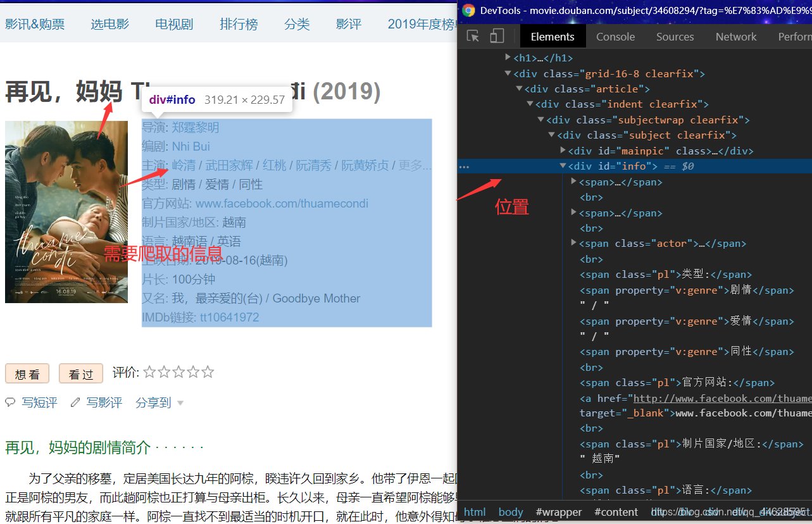Open 选电影 in the site nav
Viewport: 812px width, 524px height.
pyautogui.click(x=109, y=25)
